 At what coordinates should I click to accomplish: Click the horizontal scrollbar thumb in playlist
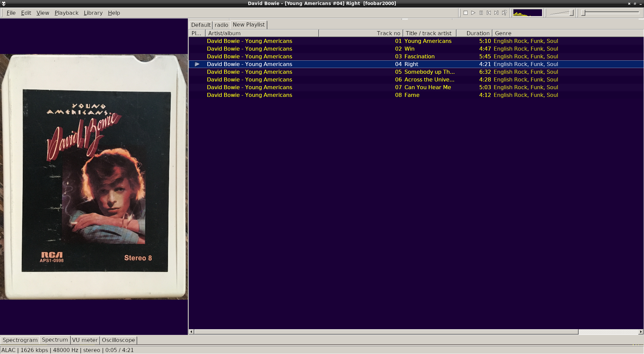coord(386,332)
